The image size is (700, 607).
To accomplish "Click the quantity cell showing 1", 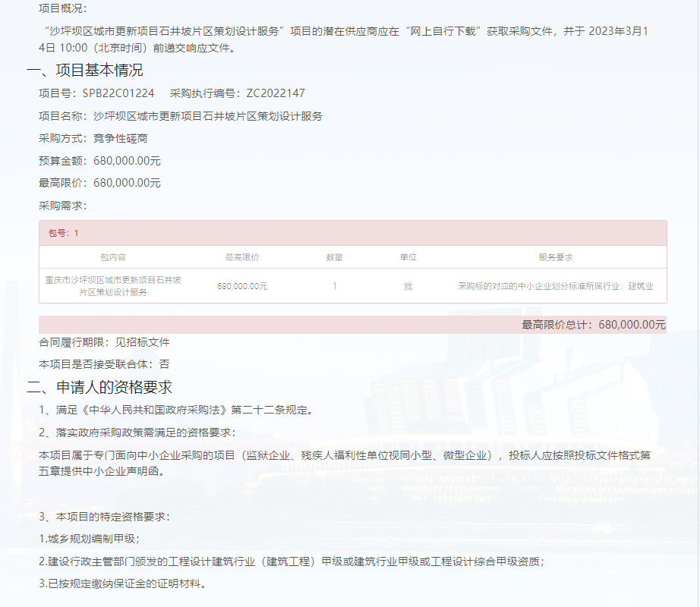I will [334, 286].
